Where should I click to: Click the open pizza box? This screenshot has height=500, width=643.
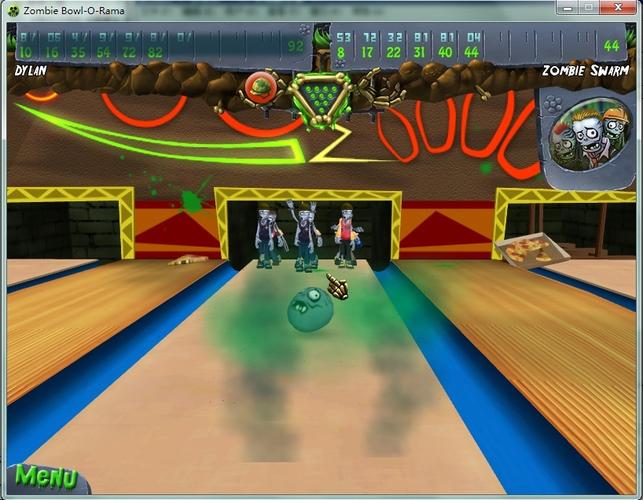pyautogui.click(x=532, y=249)
